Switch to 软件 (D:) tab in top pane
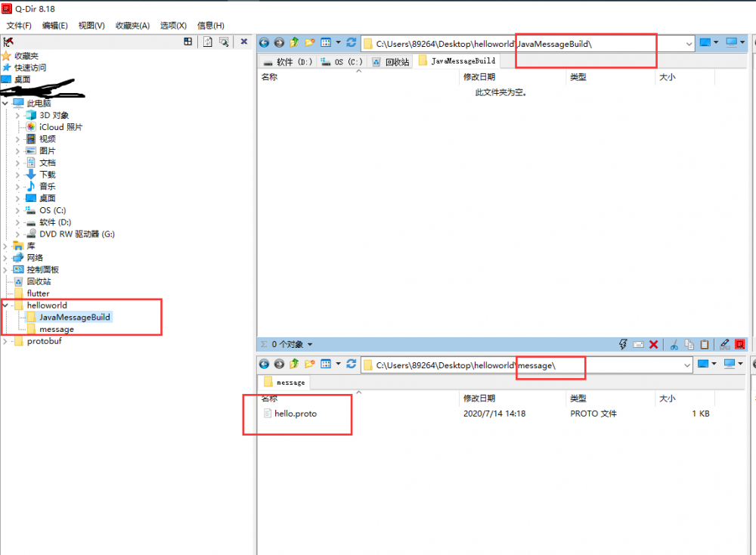This screenshot has width=756, height=555. (x=288, y=62)
